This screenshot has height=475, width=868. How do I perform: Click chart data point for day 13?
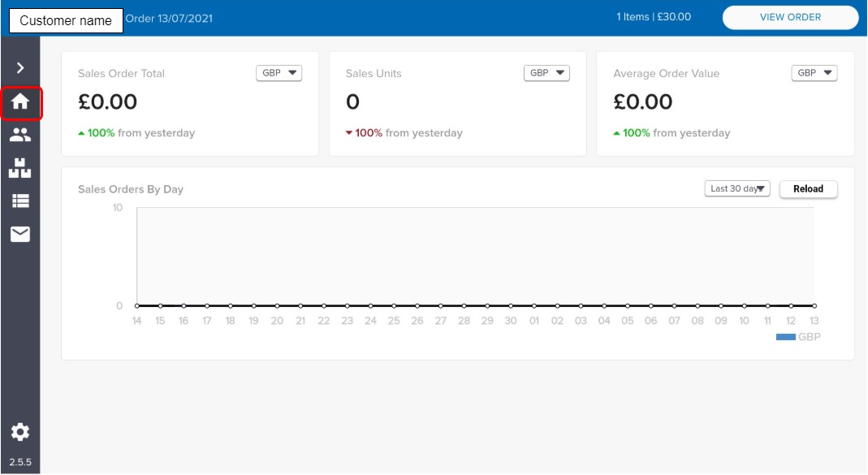pos(814,306)
